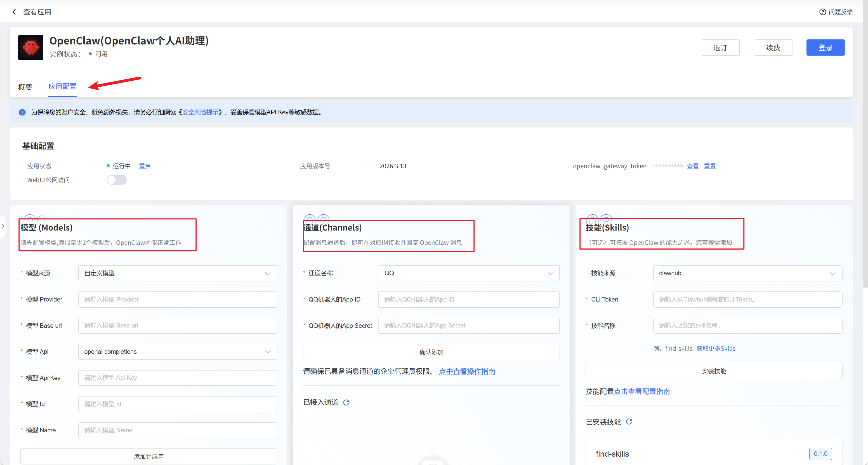Viewport: 868px width, 465px height.
Task: Expand the 技能来源 clawhub dropdown
Action: [747, 273]
